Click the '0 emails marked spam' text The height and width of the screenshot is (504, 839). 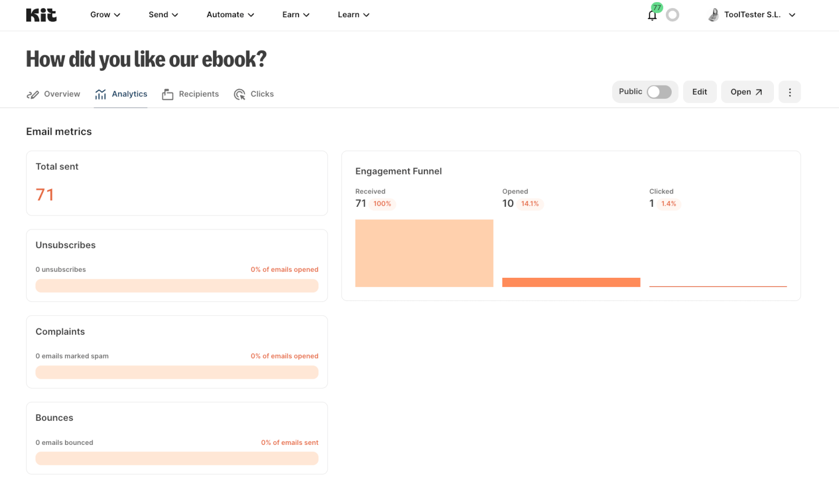point(72,356)
